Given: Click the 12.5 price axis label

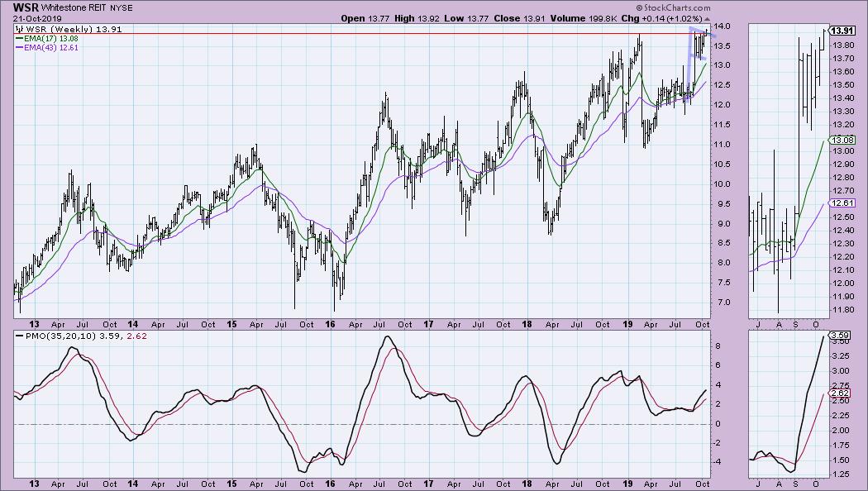Looking at the screenshot, I should tap(723, 84).
